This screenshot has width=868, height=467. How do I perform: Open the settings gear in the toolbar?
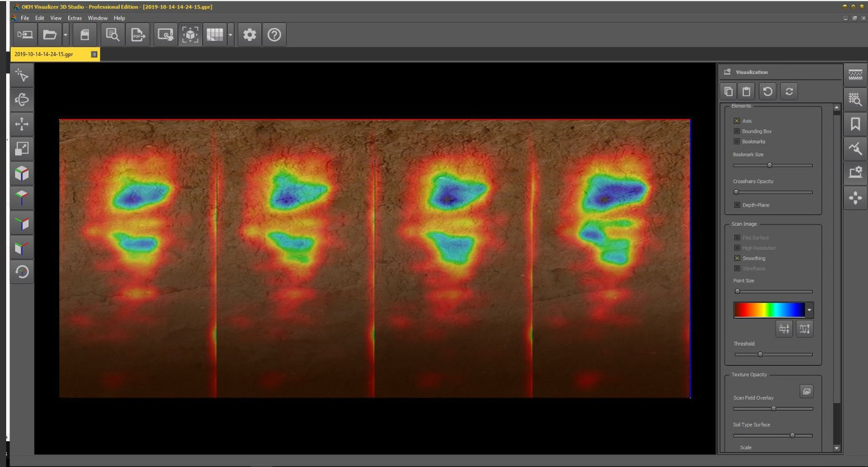point(249,35)
